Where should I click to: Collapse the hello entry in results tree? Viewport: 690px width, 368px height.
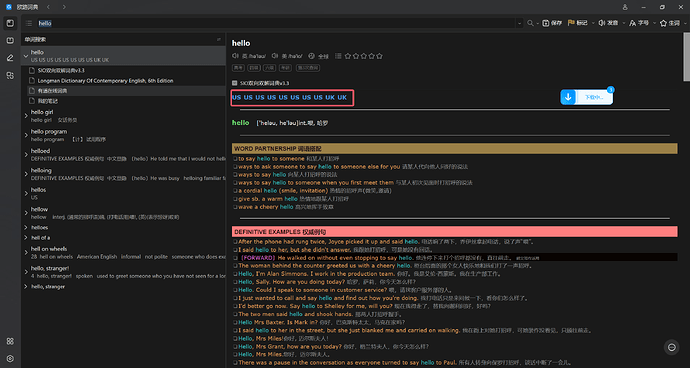click(26, 56)
